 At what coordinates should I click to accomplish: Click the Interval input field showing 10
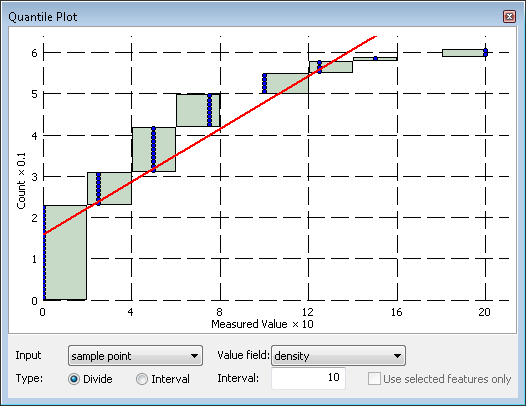point(308,378)
